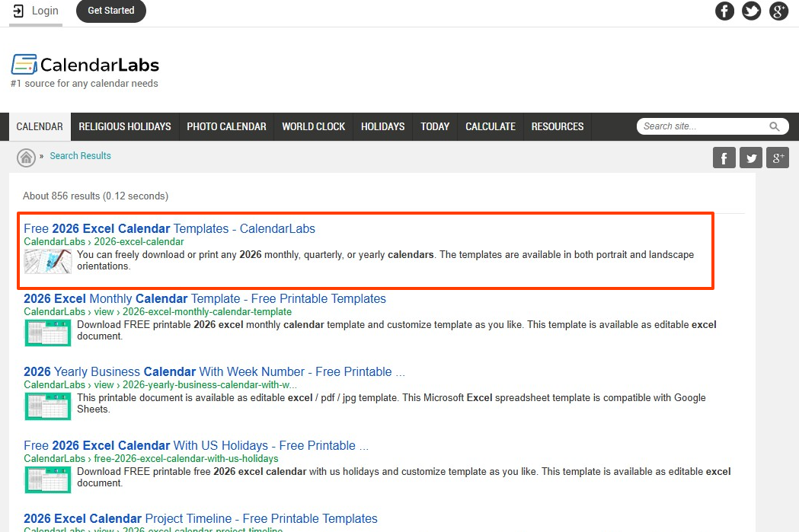Go to home via breadcrumb house icon
The height and width of the screenshot is (532, 799).
click(26, 158)
